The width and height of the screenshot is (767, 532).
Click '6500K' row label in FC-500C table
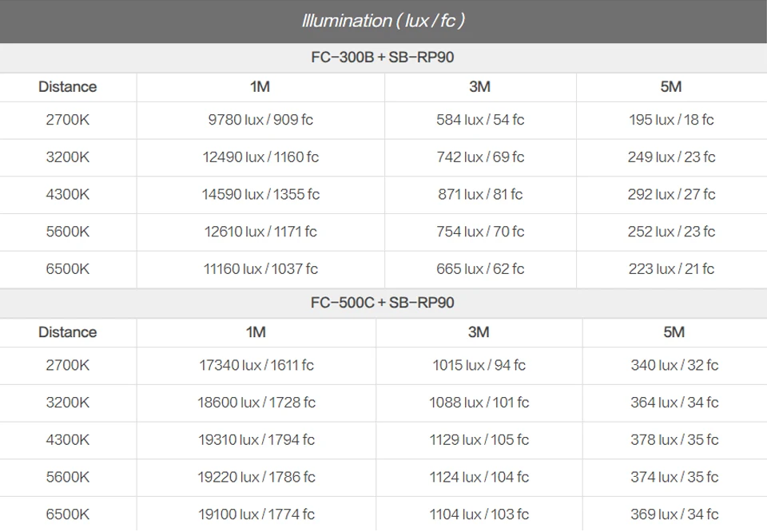tap(67, 514)
